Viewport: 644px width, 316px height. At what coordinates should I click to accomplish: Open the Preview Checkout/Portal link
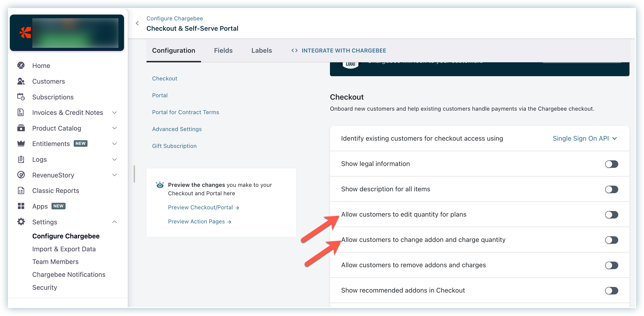click(203, 207)
